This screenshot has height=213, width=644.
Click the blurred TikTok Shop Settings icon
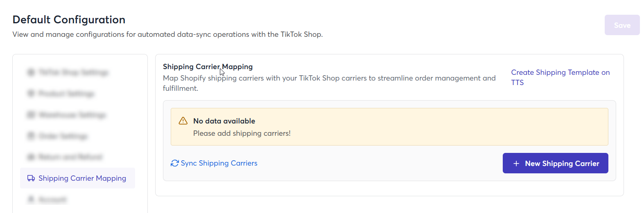(31, 72)
